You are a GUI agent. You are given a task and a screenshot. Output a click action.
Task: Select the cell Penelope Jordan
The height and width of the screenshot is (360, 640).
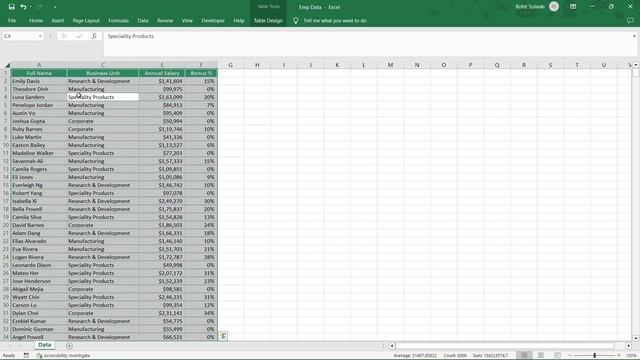point(39,105)
